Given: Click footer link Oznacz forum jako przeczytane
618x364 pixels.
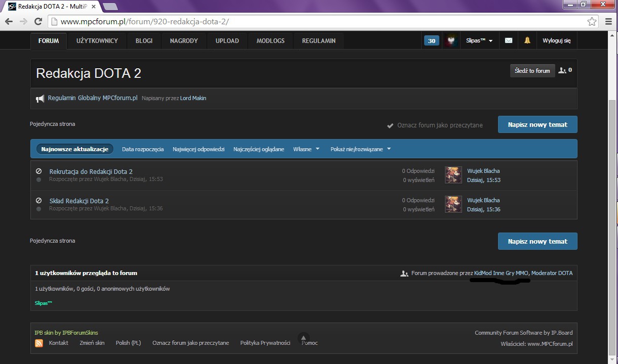Looking at the screenshot, I should pyautogui.click(x=191, y=343).
